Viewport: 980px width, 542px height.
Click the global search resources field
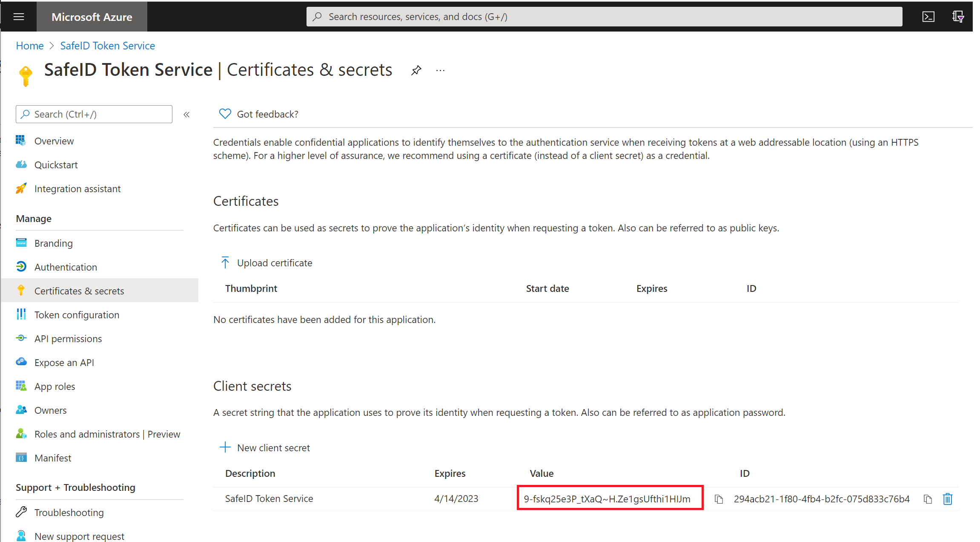click(605, 17)
